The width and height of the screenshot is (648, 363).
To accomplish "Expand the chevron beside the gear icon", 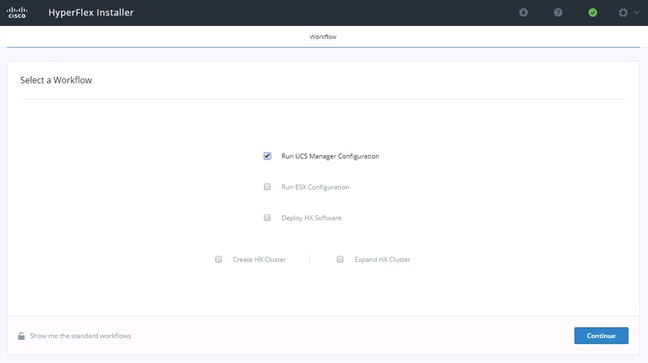I will click(x=637, y=12).
